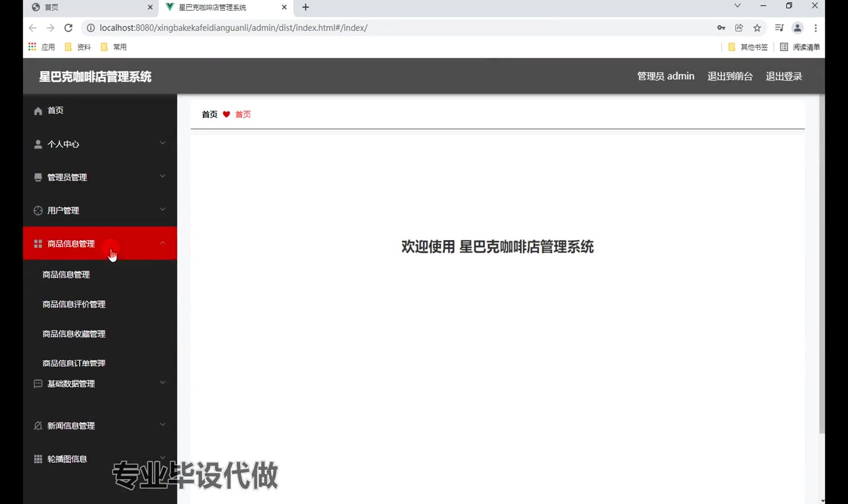Viewport: 848px width, 504px height.
Task: Click the page vertical scrollbar
Action: click(822, 264)
